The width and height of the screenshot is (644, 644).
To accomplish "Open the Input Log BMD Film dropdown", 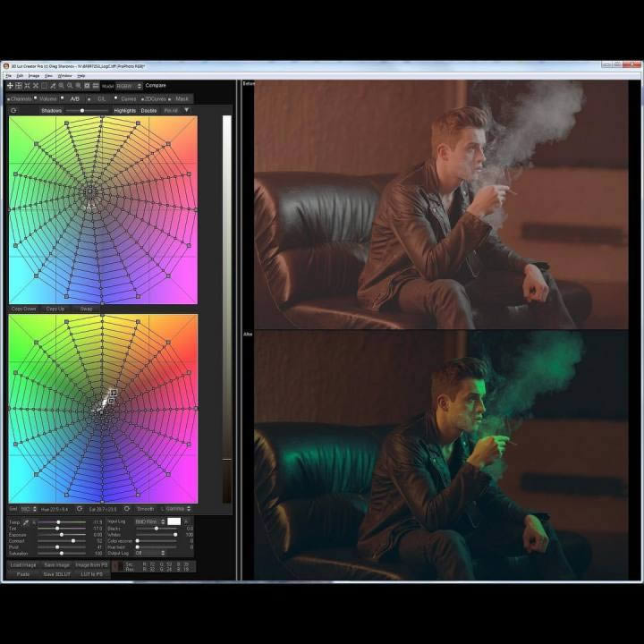I will coord(150,521).
